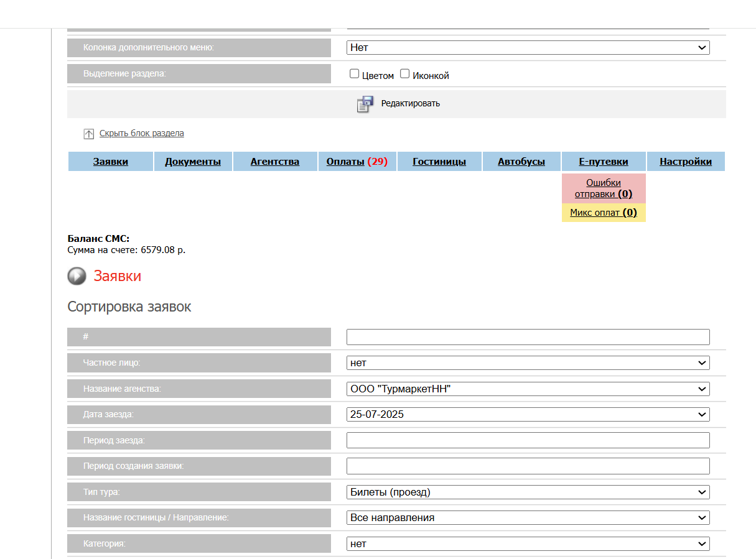This screenshot has width=756, height=559.
Task: Open the 'Микс оплат (0)' link
Action: (x=604, y=213)
